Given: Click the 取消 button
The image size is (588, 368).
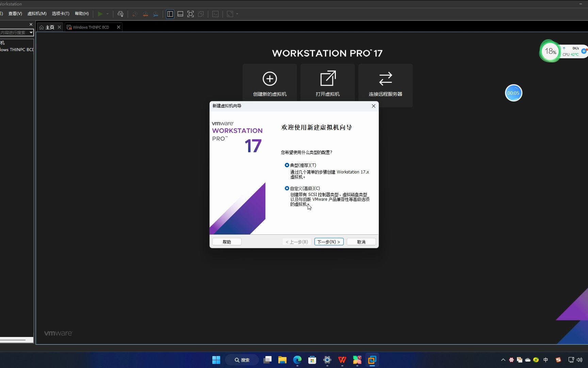Looking at the screenshot, I should coord(361,242).
